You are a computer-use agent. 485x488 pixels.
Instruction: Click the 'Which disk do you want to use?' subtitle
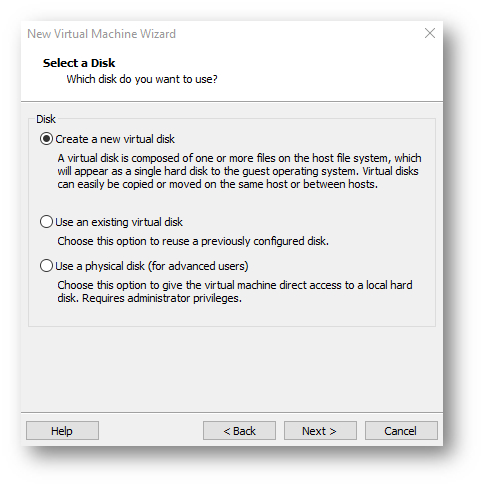(142, 79)
